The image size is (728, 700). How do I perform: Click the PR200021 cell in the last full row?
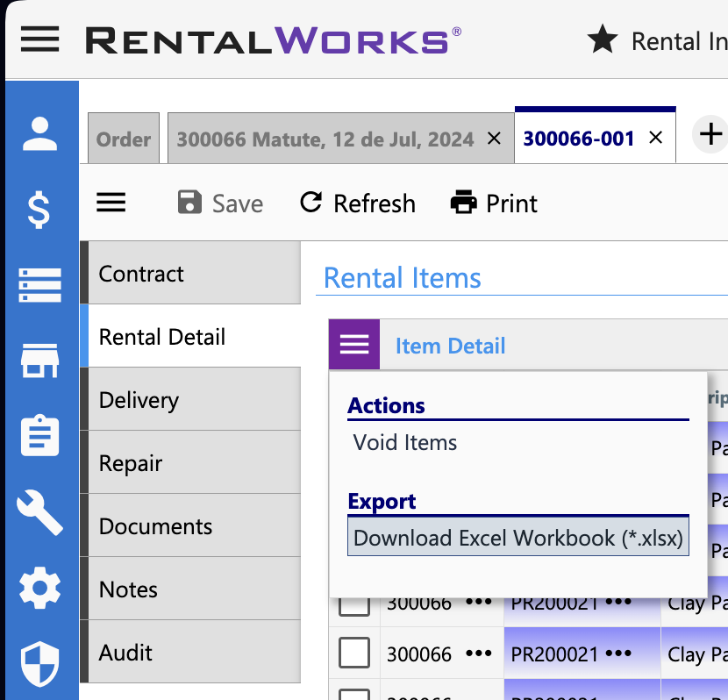point(582,654)
